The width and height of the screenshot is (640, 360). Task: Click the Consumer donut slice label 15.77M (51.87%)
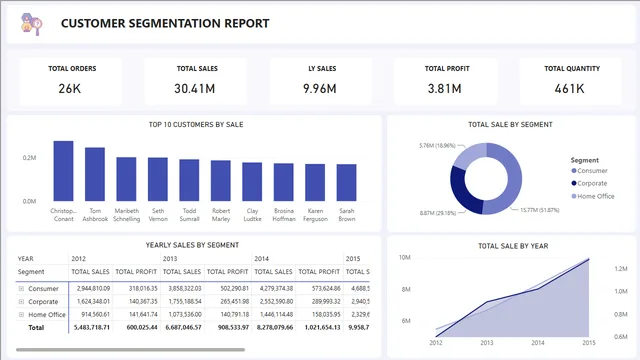point(540,210)
